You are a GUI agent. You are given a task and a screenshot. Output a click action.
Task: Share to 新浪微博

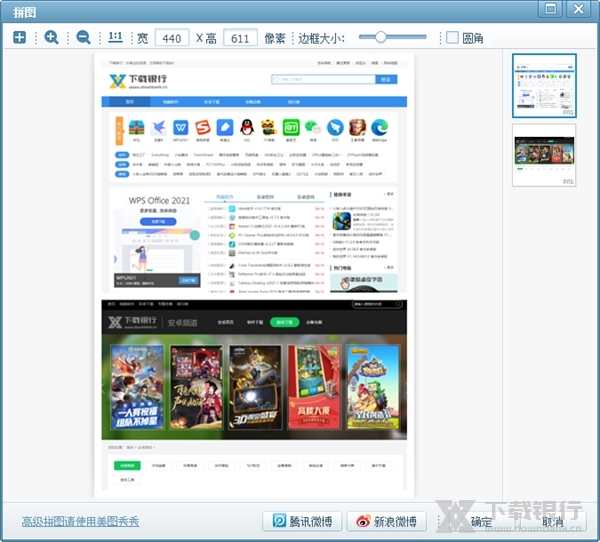387,521
